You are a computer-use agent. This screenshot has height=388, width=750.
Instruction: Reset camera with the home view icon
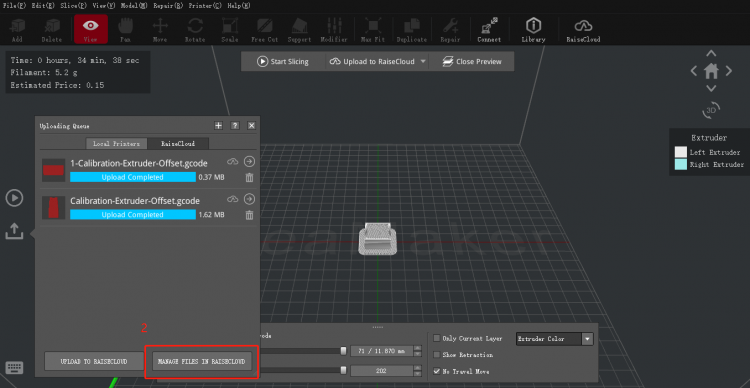[x=711, y=71]
